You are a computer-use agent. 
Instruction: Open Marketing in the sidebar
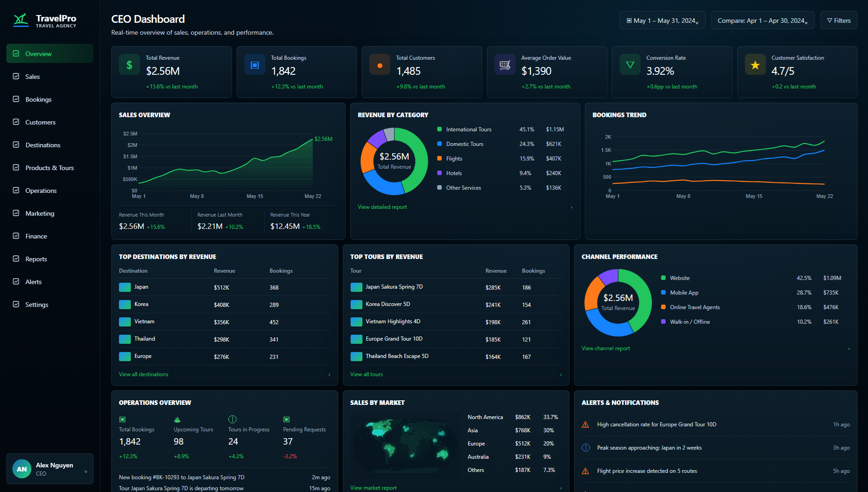pyautogui.click(x=50, y=213)
